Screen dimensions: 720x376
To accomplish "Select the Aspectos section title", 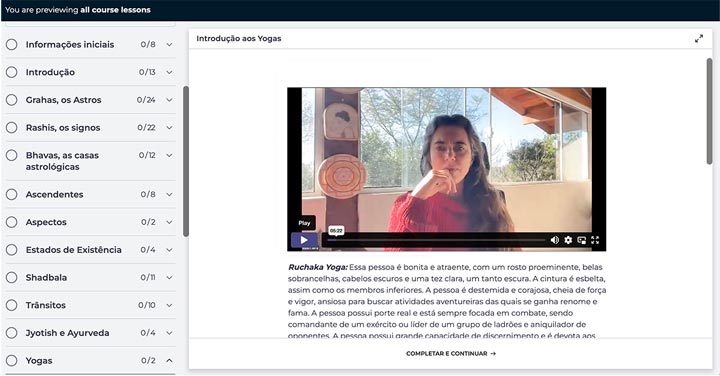I will click(x=46, y=222).
